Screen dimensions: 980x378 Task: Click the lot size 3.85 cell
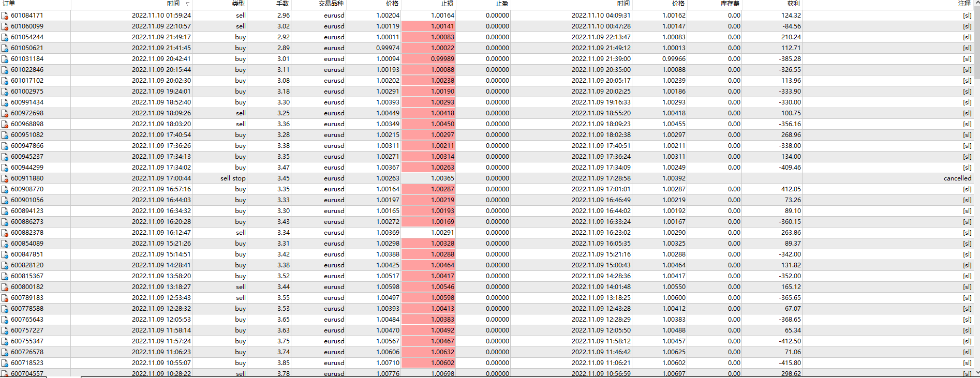(283, 363)
